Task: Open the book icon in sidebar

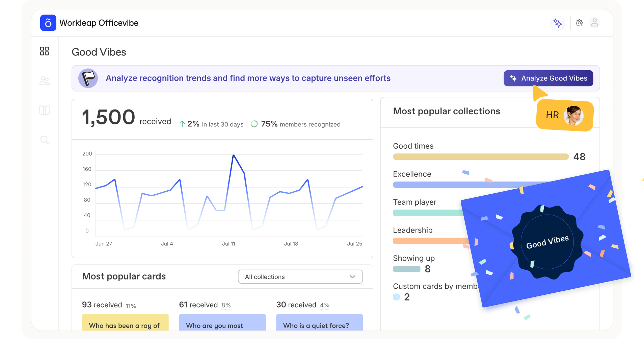Action: pyautogui.click(x=45, y=110)
